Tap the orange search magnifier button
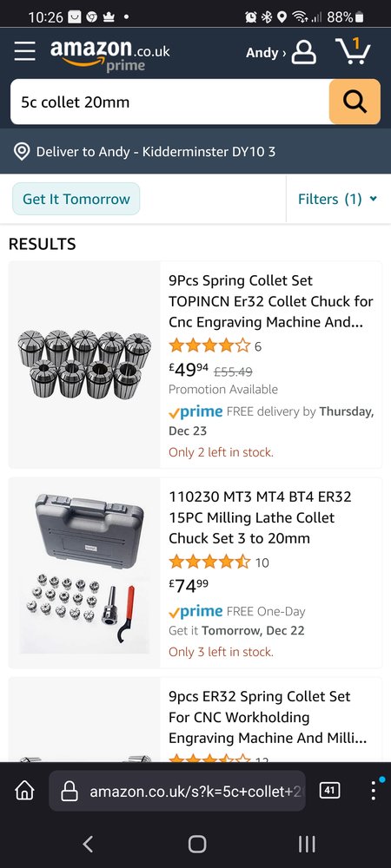This screenshot has width=391, height=868. click(355, 102)
